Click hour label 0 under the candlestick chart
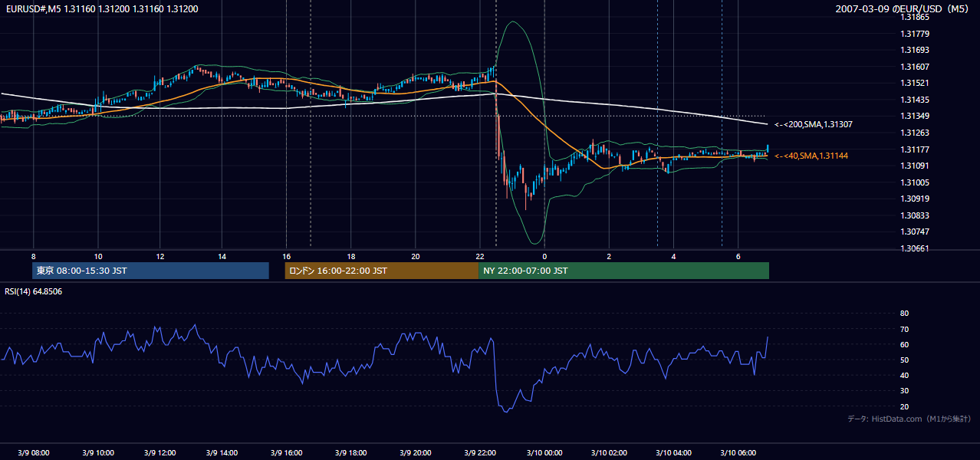 point(544,256)
